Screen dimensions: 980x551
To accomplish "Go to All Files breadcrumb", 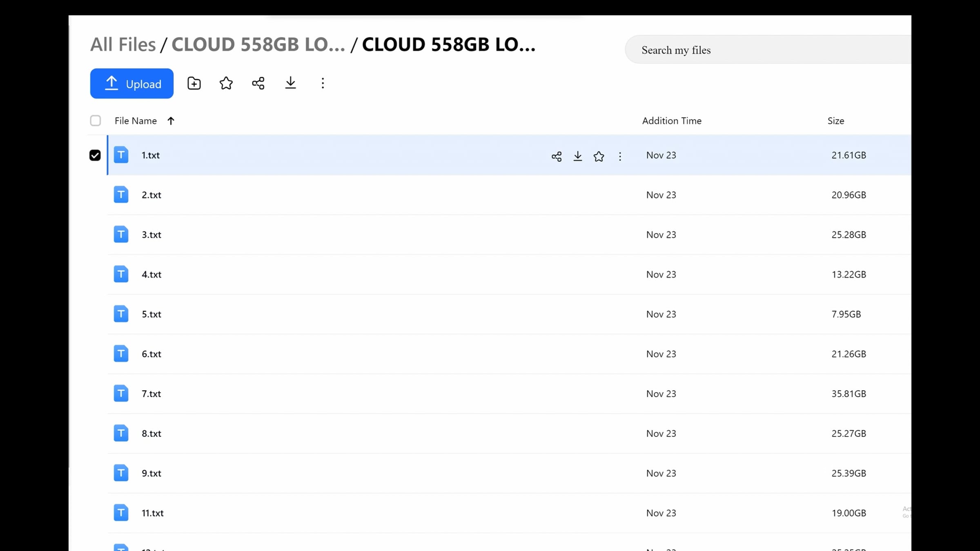I will pyautogui.click(x=123, y=44).
